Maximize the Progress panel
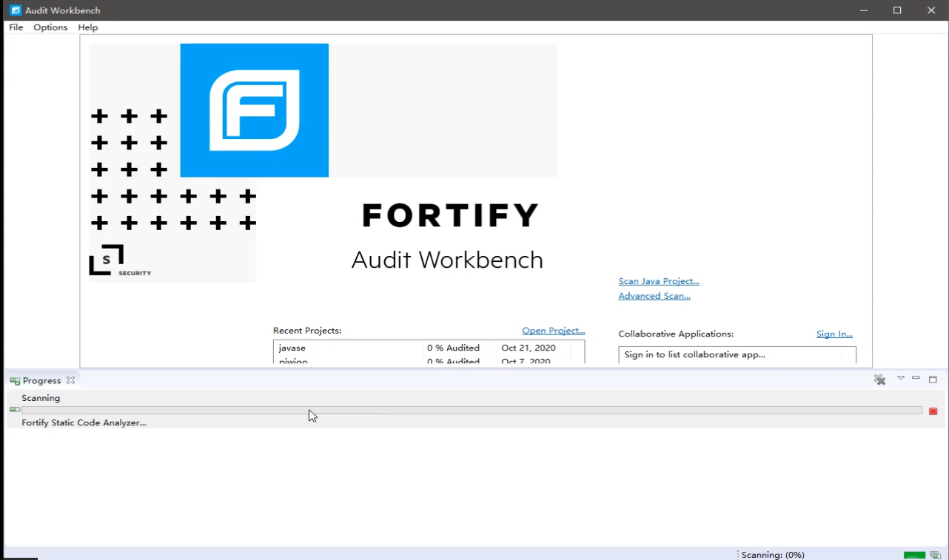The width and height of the screenshot is (949, 560). click(x=933, y=379)
